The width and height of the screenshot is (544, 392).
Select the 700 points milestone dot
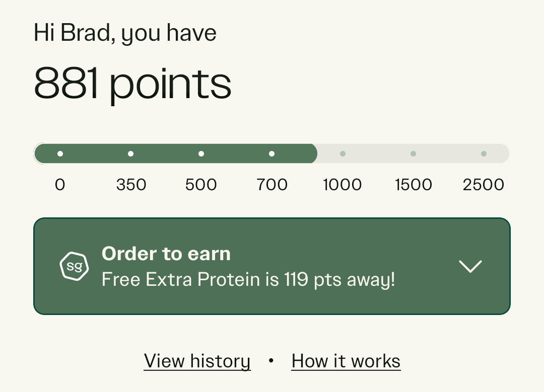pos(272,153)
